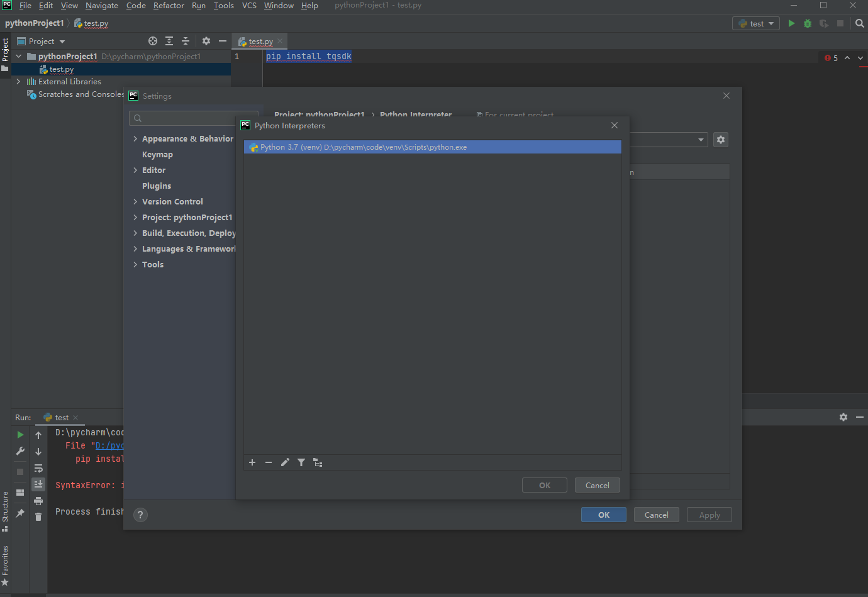Click Cancel in Python Interpreters dialog

[598, 485]
